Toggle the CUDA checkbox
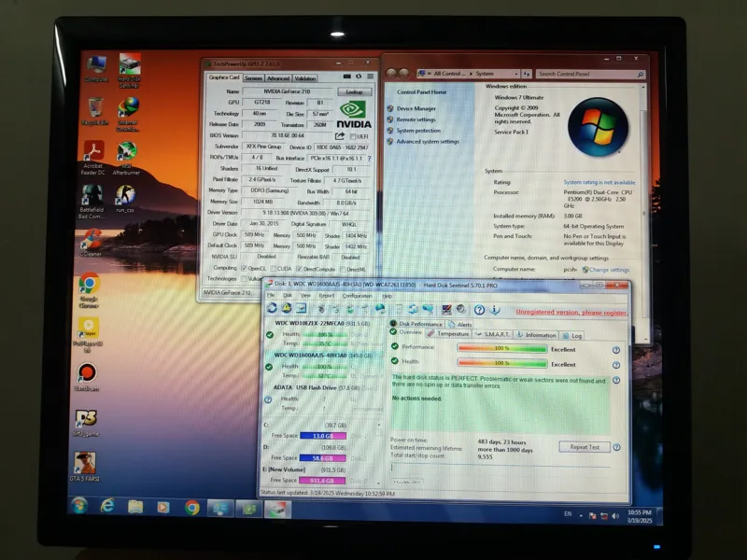Screen dimensions: 747x560 click(x=273, y=269)
